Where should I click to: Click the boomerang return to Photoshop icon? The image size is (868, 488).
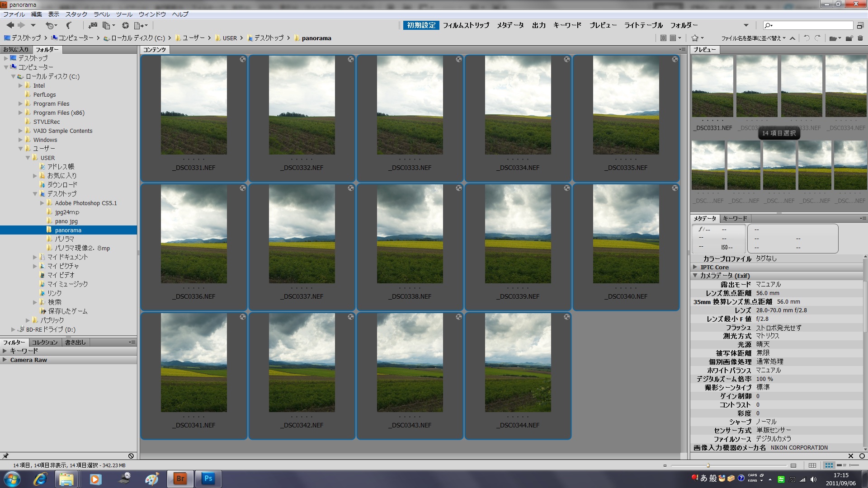coord(69,25)
